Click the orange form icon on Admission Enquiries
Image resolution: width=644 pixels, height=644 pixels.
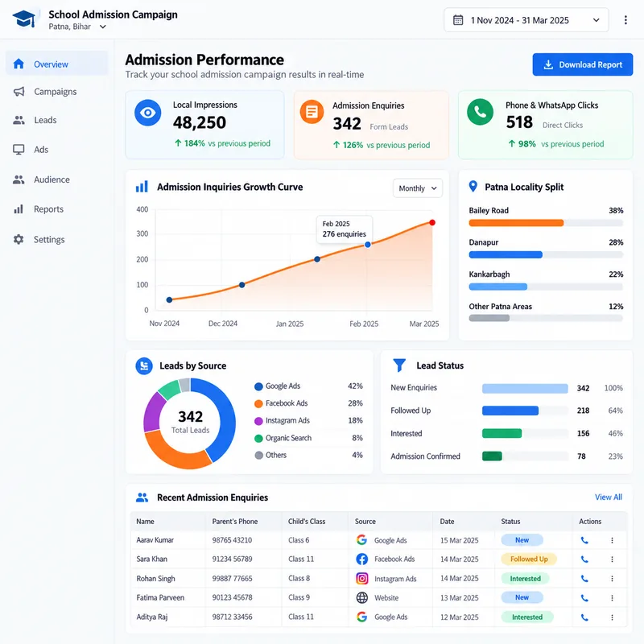pyautogui.click(x=312, y=112)
